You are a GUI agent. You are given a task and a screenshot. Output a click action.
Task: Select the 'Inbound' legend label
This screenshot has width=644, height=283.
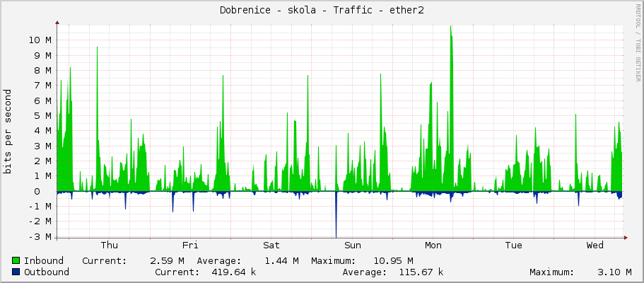tap(44, 261)
